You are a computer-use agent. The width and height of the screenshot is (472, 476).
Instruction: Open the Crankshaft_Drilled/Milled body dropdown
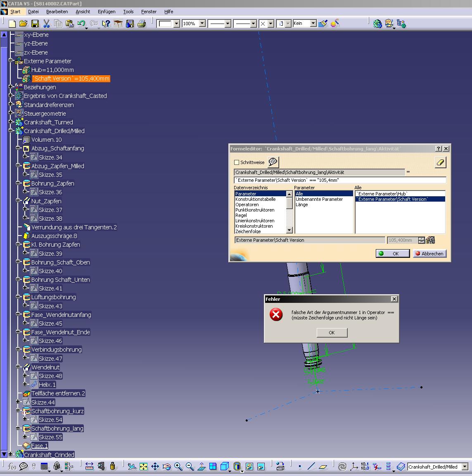click(x=465, y=466)
